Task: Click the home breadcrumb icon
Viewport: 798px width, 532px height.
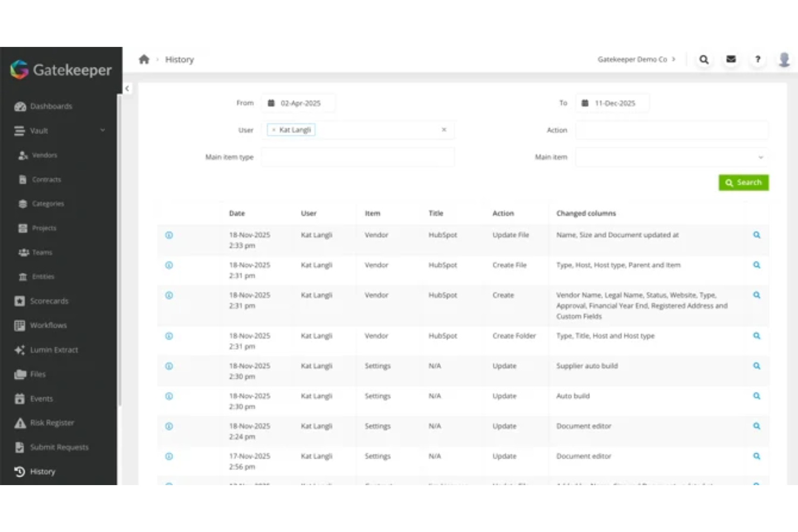Action: click(x=143, y=59)
